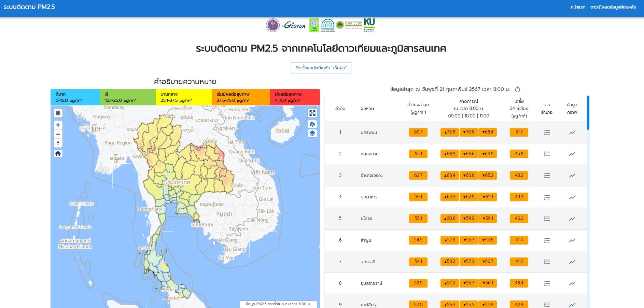Click อุดรธานี forecast value 58.2
This screenshot has height=308, width=644.
pos(450,262)
